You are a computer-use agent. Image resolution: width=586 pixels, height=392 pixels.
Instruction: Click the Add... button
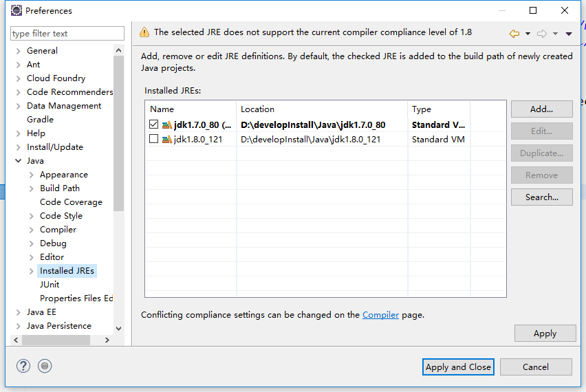pos(541,109)
